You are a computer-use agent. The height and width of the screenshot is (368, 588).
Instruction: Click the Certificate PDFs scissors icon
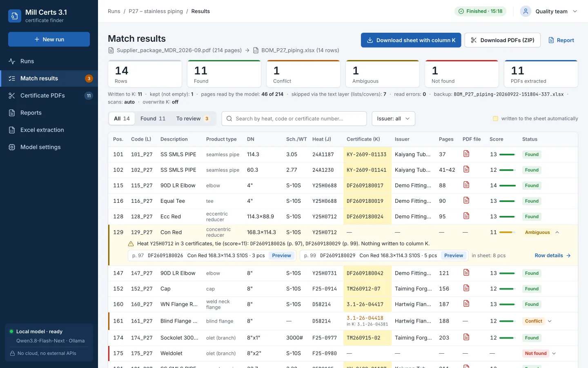[x=12, y=96]
